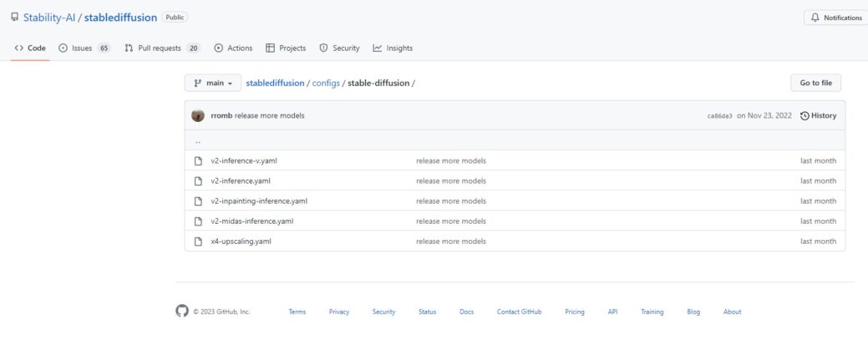Viewport: 868px width, 351px height.
Task: Click file icon beside v2-inpainting-inference.yaml
Action: pyautogui.click(x=198, y=201)
